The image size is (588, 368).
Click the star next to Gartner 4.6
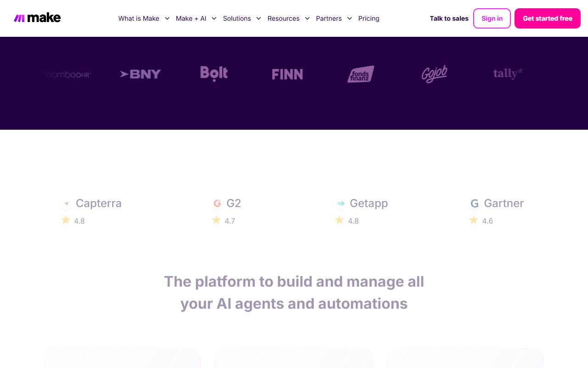(x=474, y=220)
